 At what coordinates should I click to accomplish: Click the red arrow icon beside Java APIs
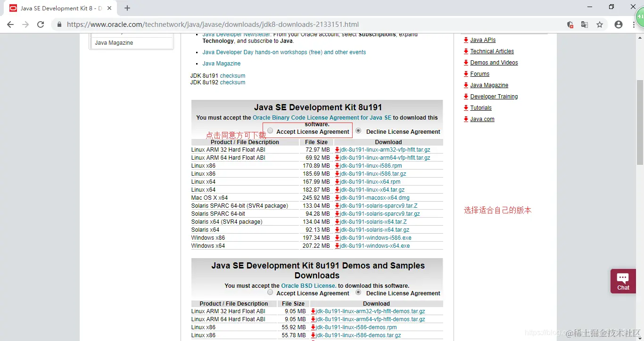point(466,40)
